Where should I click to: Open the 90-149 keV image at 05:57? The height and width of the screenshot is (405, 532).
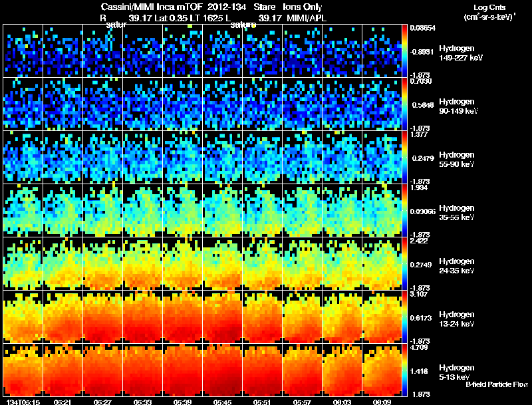303,104
